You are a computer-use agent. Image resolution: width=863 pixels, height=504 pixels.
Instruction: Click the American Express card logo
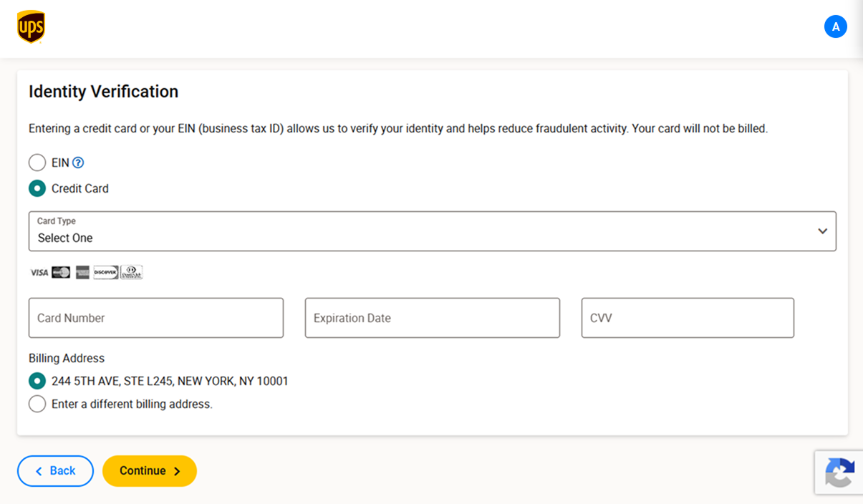click(x=82, y=272)
